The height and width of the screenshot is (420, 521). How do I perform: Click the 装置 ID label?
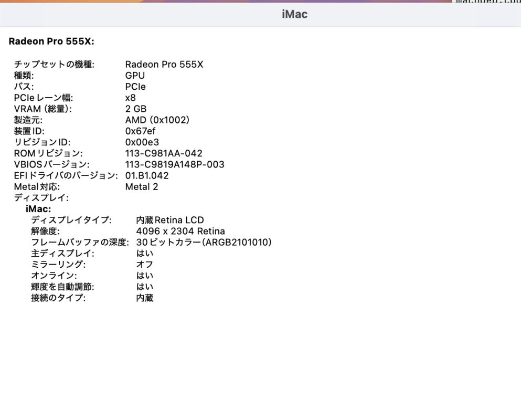pyautogui.click(x=29, y=131)
